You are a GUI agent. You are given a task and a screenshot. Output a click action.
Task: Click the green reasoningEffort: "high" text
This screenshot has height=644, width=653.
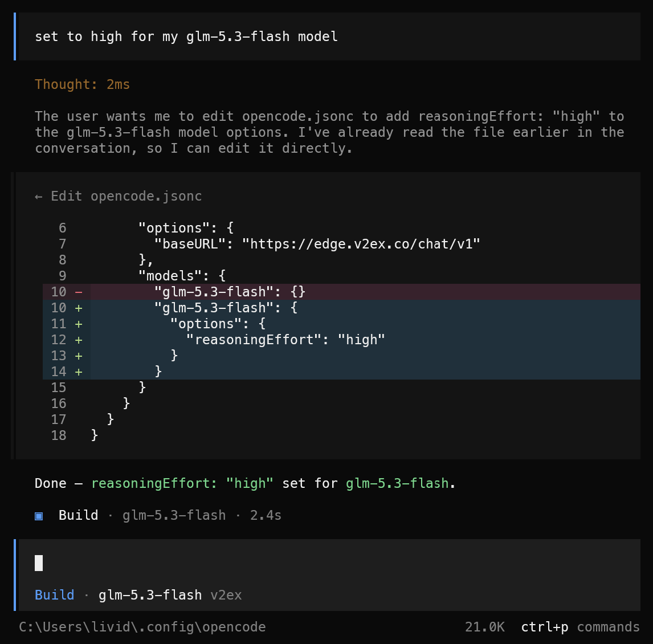tap(182, 483)
